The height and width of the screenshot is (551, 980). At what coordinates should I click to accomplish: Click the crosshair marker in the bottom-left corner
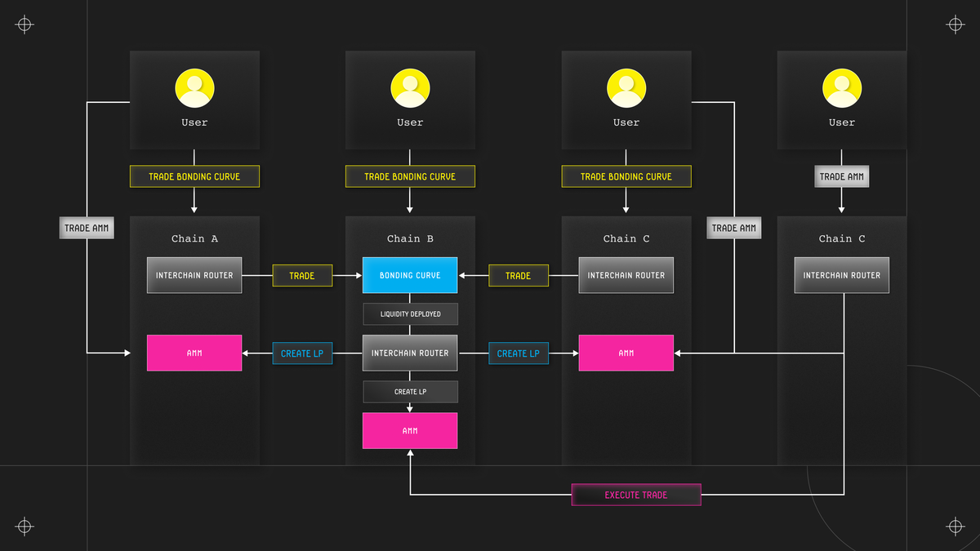(24, 526)
